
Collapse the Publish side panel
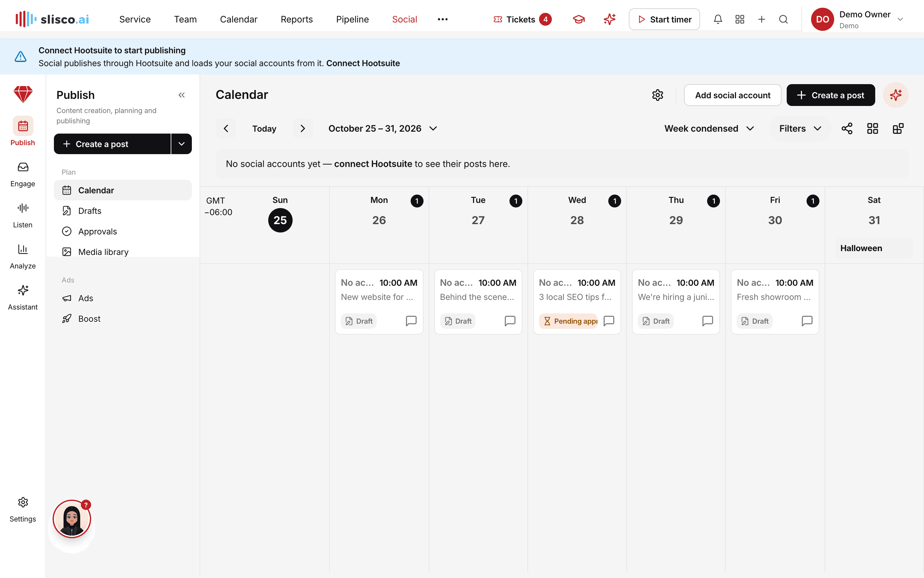[x=181, y=95]
